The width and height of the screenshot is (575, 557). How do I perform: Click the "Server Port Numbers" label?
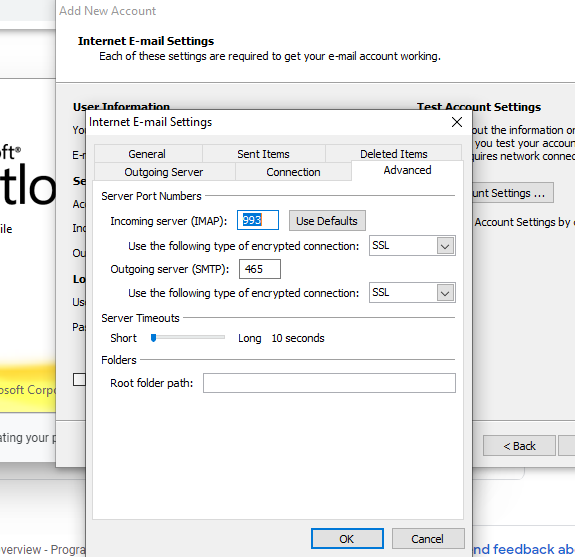coord(151,196)
